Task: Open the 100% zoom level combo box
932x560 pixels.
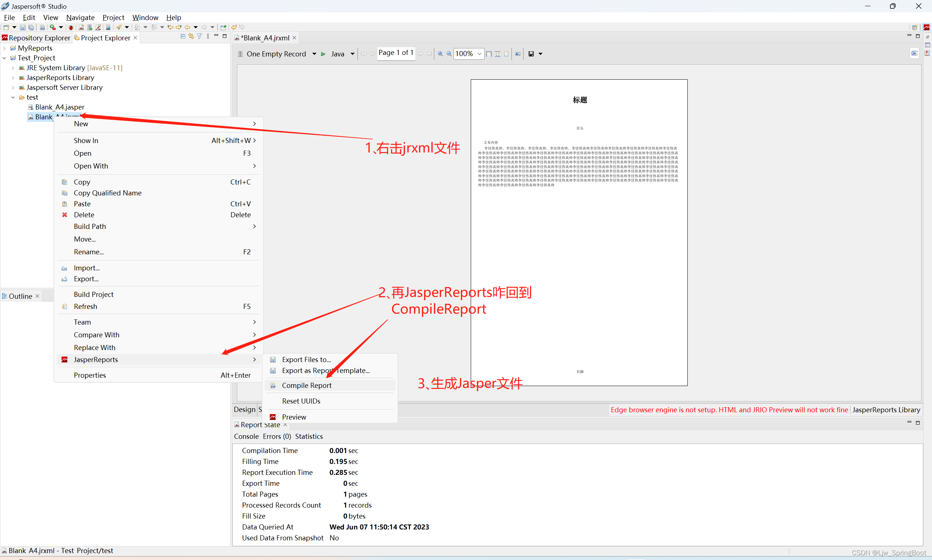Action: [479, 54]
